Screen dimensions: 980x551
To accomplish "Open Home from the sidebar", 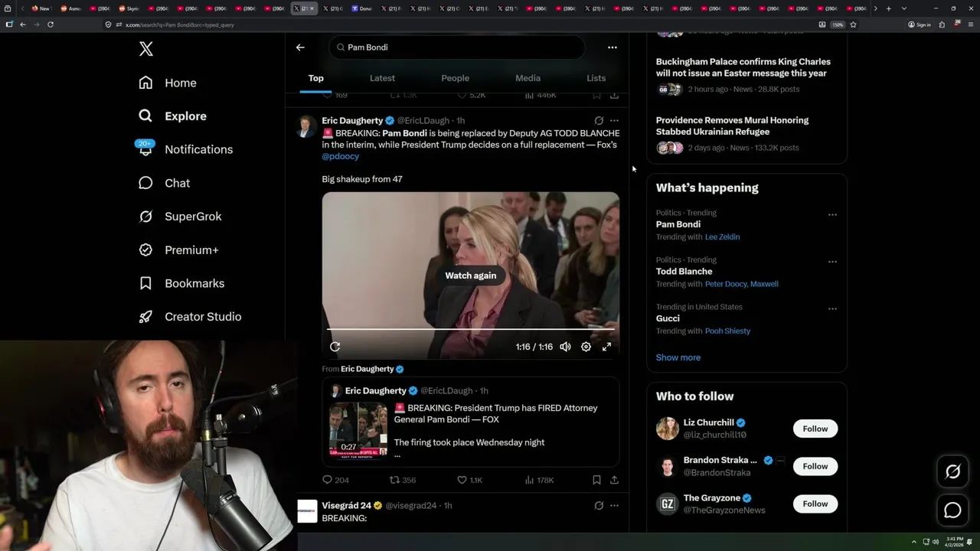I will pos(168,83).
